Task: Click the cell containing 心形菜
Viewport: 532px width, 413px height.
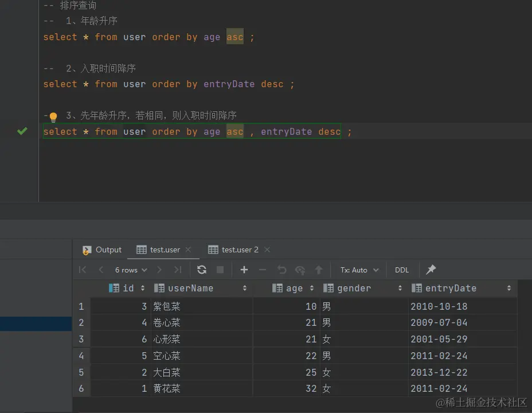Action: (202, 339)
